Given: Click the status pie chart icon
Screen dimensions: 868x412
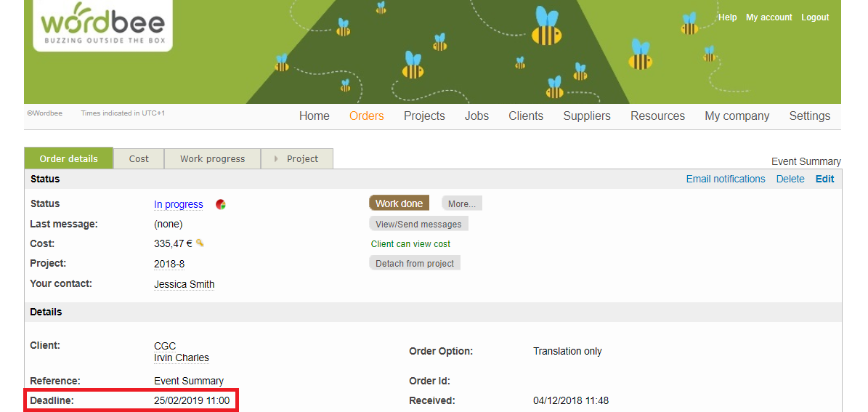Looking at the screenshot, I should 221,205.
